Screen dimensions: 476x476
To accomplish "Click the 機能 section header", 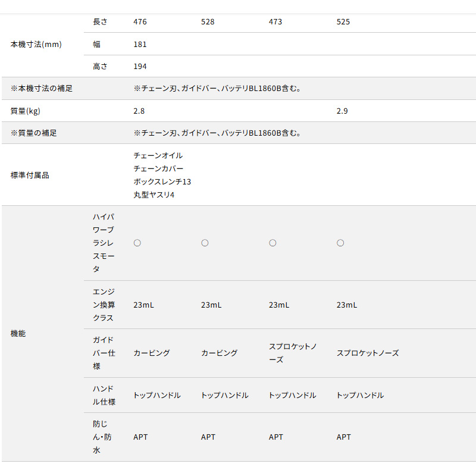I will point(18,333).
